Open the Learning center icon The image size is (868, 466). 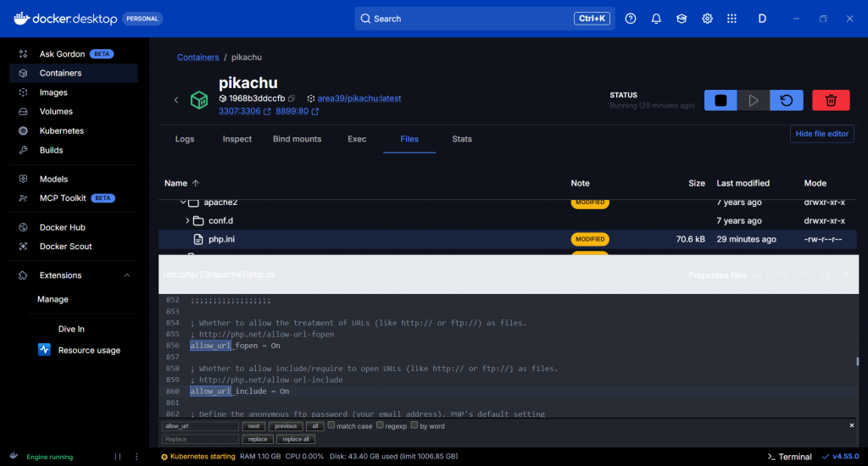[682, 19]
